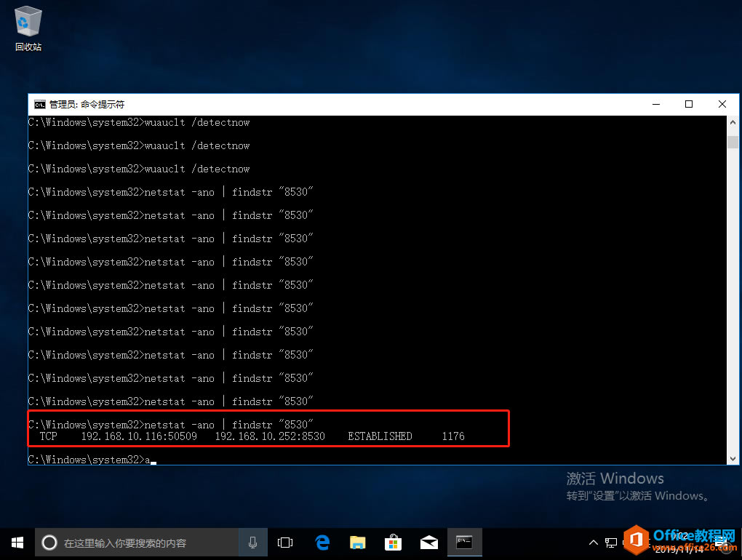Click the ESTABLISHED status text
This screenshot has height=560, width=742.
tap(380, 436)
